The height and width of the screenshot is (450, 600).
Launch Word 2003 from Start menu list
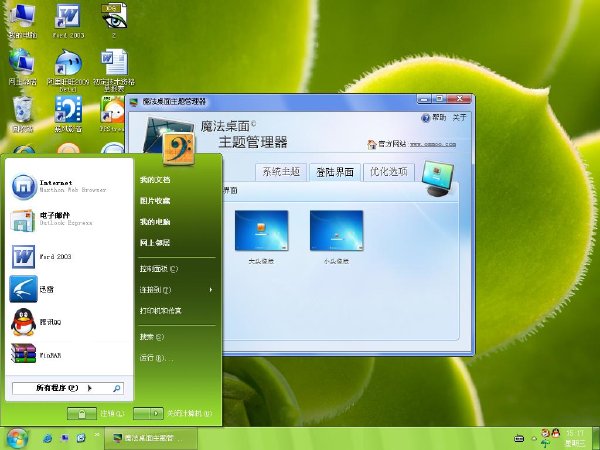[x=69, y=256]
